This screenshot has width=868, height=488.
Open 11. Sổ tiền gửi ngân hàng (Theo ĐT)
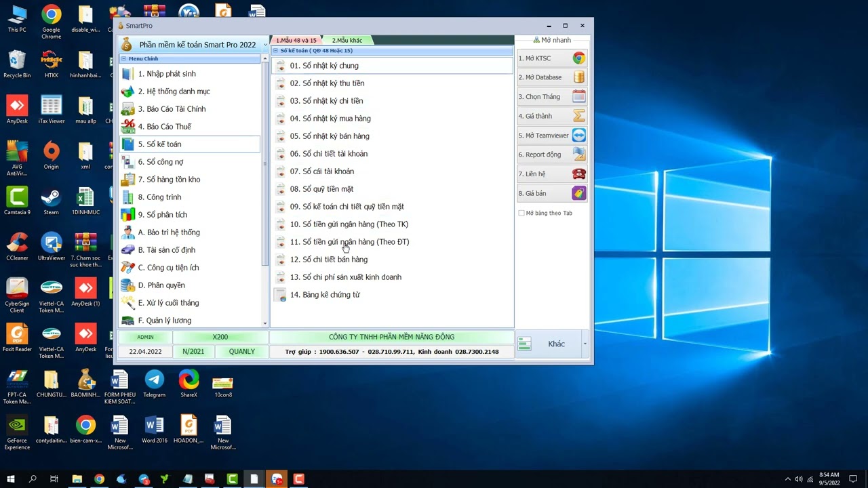pos(392,242)
